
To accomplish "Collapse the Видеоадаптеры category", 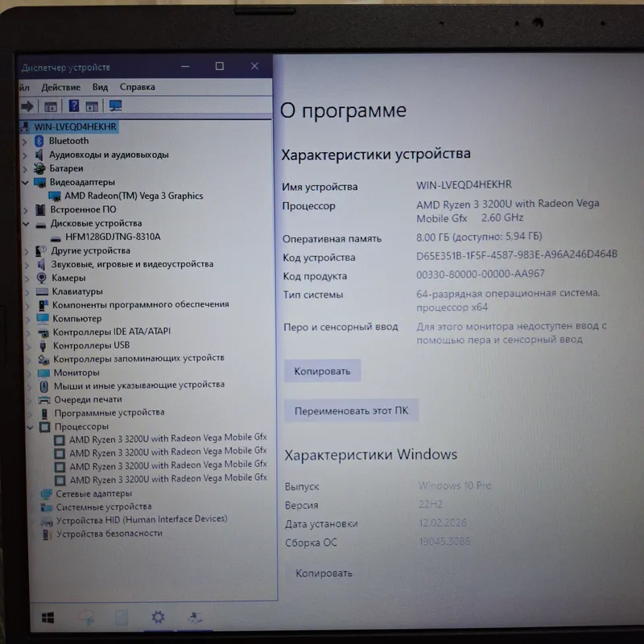I will [25, 183].
